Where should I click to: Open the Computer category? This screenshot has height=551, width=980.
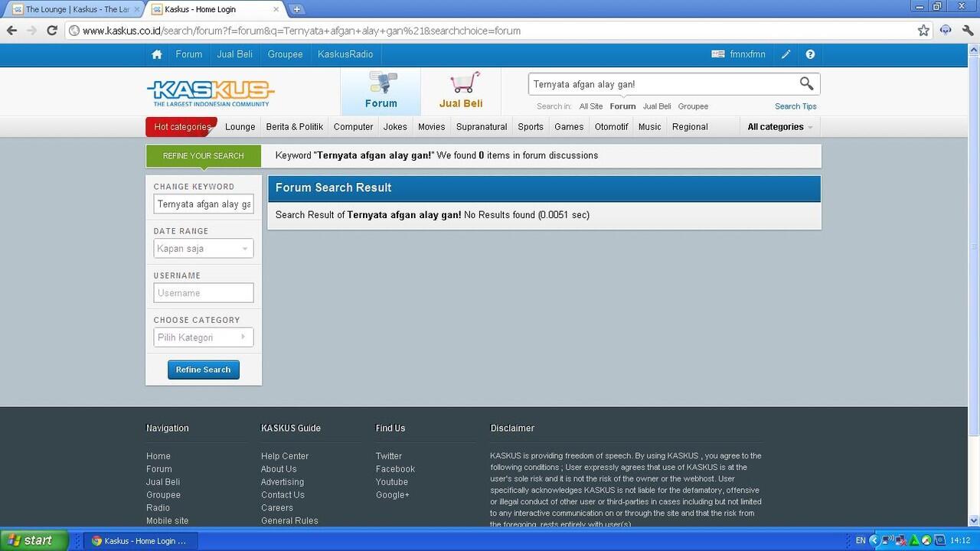point(354,127)
